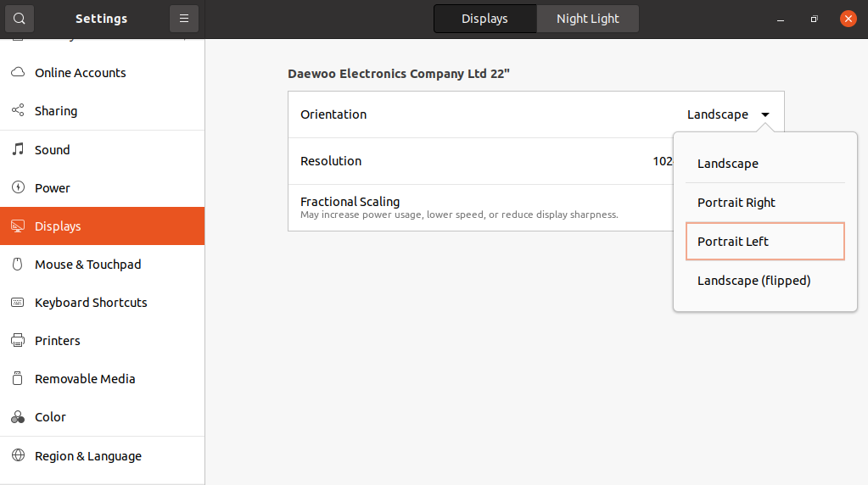
Task: Open the Resolution dropdown value
Action: click(x=663, y=161)
